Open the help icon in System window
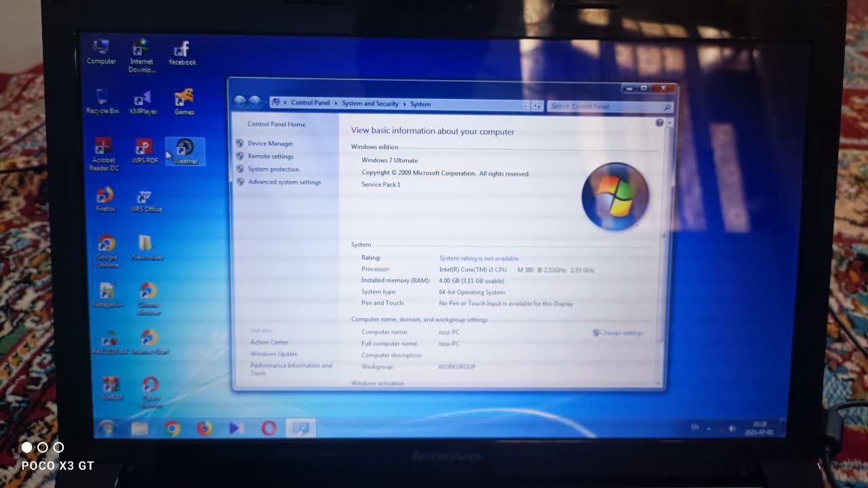This screenshot has height=488, width=868. (659, 123)
